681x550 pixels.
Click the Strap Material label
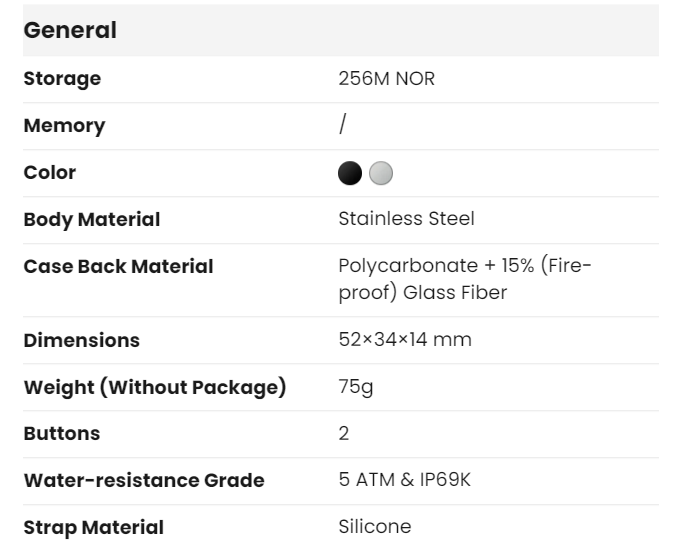pos(93,527)
